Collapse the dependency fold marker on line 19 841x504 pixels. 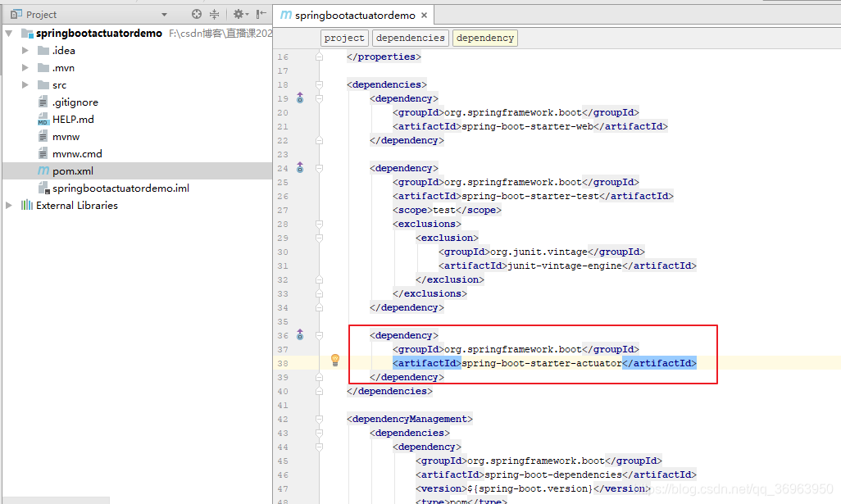pyautogui.click(x=319, y=98)
